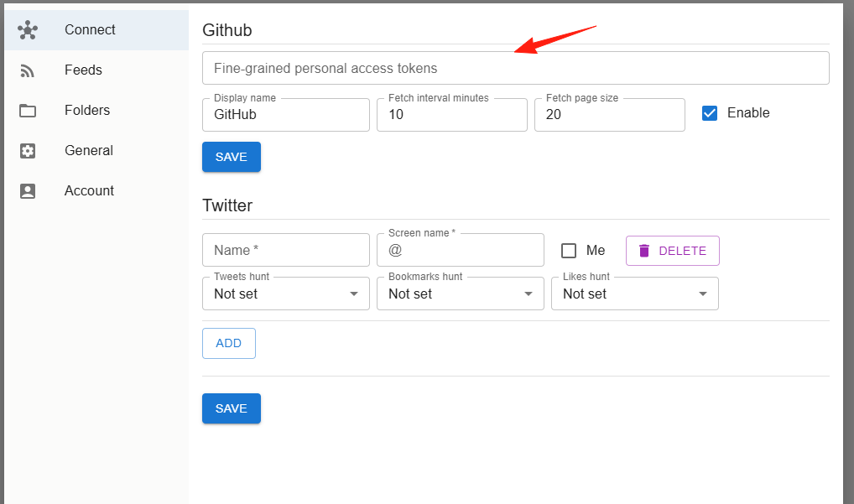Click the trash icon on Delete button
Image resolution: width=854 pixels, height=504 pixels.
[644, 251]
